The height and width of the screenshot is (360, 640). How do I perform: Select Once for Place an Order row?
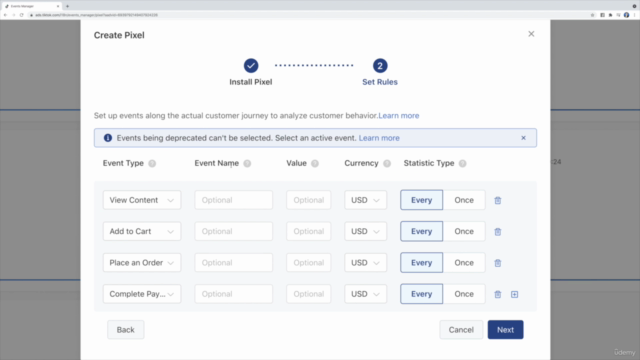click(464, 263)
